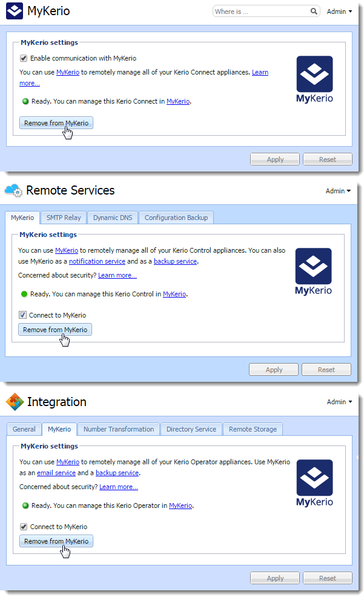
Task: Click the search magnifier icon in Where is field
Action: (314, 12)
